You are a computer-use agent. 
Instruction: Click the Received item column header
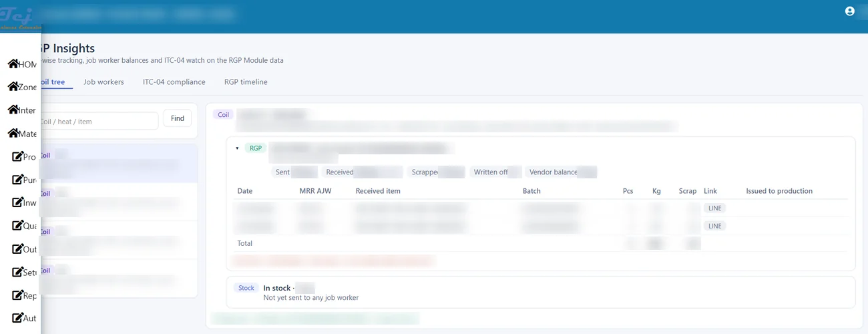pyautogui.click(x=379, y=191)
